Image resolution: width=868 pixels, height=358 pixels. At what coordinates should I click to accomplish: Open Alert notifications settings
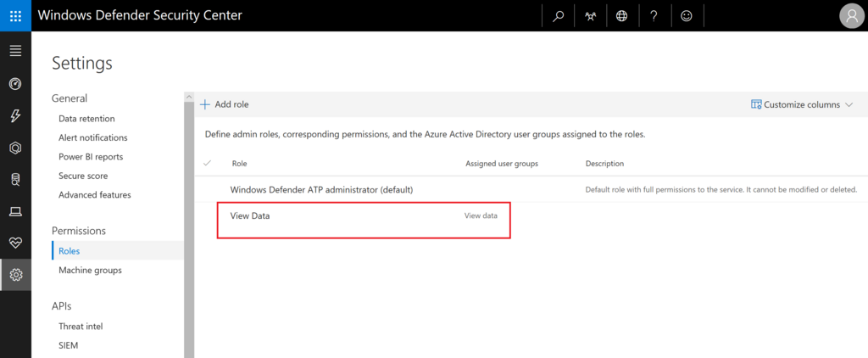(x=93, y=137)
